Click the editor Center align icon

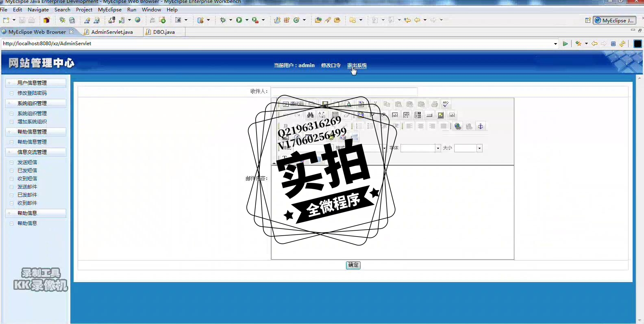(x=421, y=126)
